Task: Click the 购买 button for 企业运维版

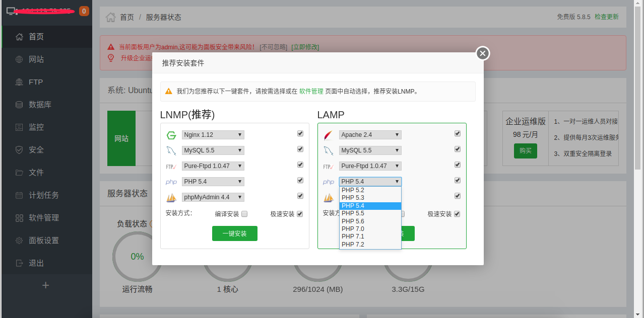Action: 526,150
